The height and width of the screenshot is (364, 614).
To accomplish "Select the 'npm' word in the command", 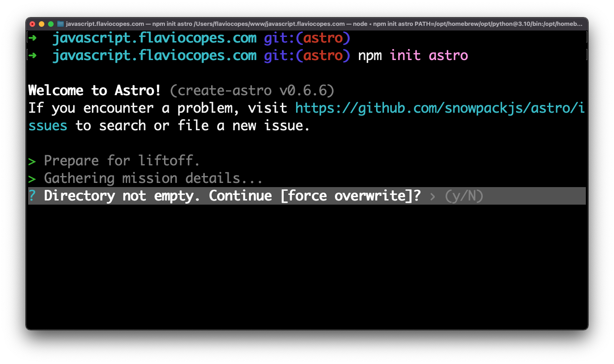I will coord(370,56).
